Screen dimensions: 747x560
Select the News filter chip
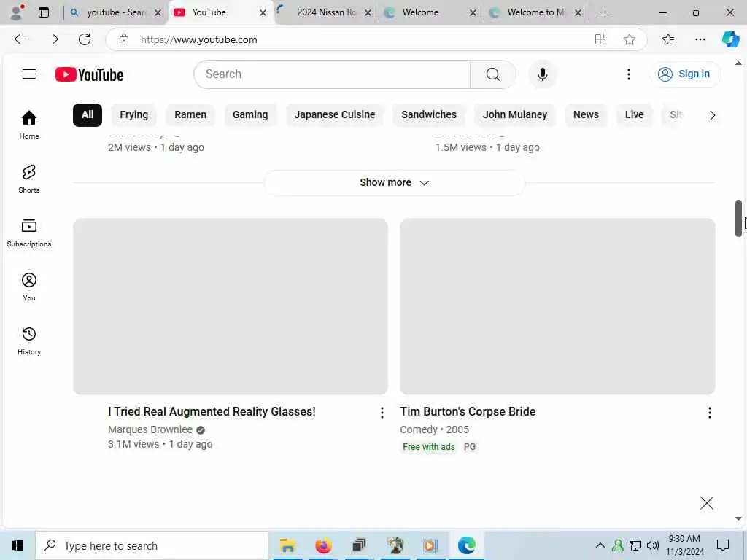click(x=586, y=114)
